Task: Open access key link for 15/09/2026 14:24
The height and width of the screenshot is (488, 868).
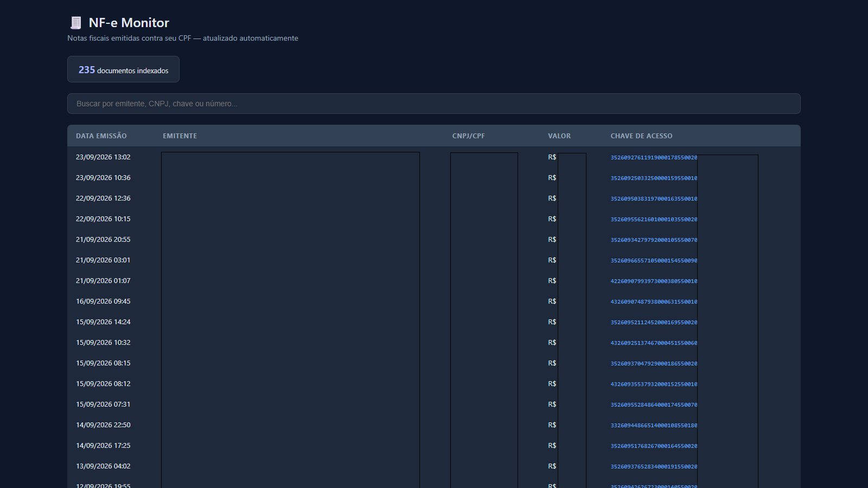Action: (x=654, y=323)
